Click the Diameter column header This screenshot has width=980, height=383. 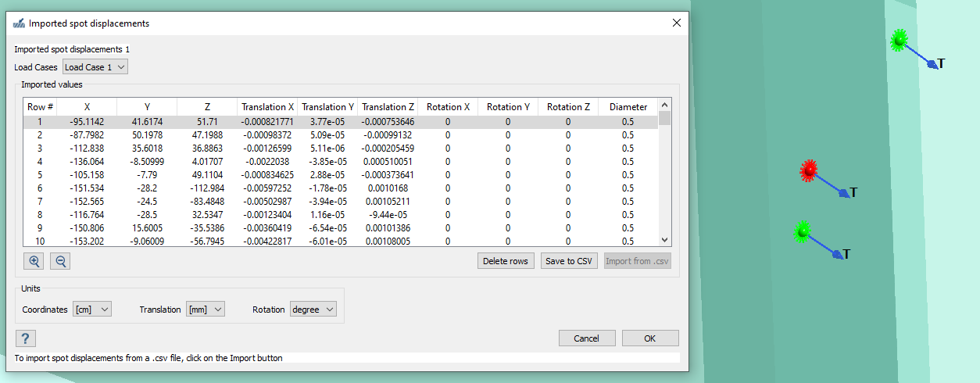click(x=628, y=107)
